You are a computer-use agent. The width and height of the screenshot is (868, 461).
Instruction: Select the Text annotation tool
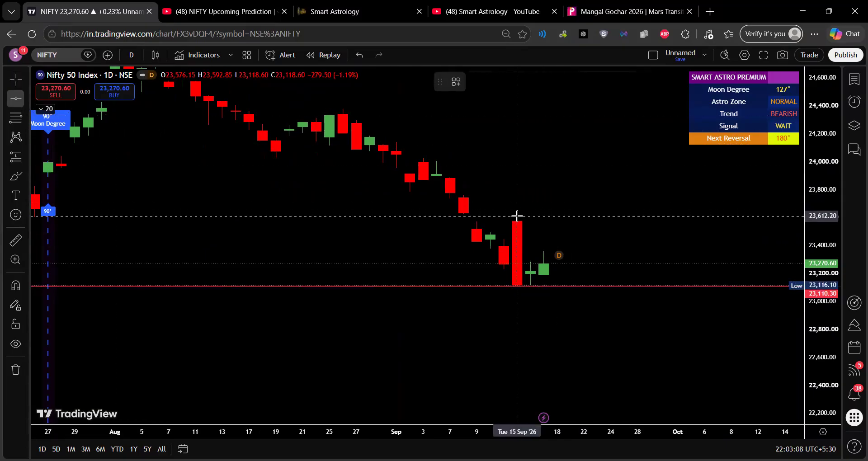[x=16, y=195]
